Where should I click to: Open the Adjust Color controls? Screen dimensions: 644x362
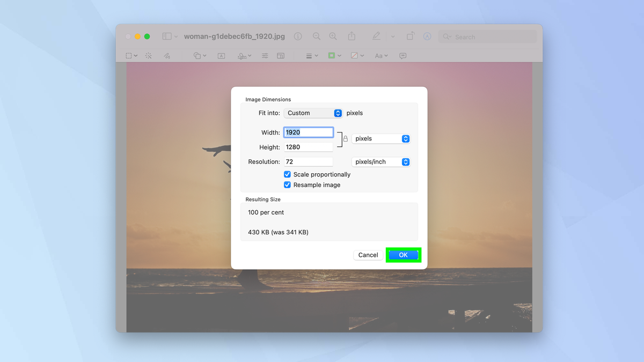(x=265, y=55)
